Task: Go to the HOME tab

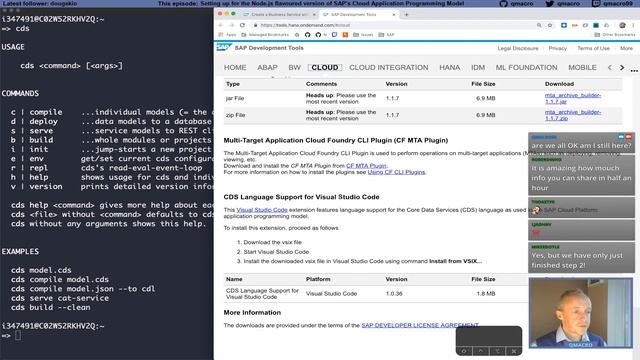Action: pyautogui.click(x=235, y=67)
